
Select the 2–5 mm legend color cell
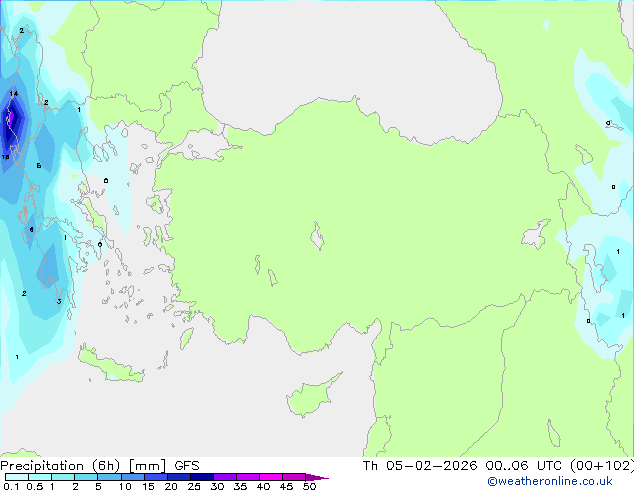click(x=86, y=477)
